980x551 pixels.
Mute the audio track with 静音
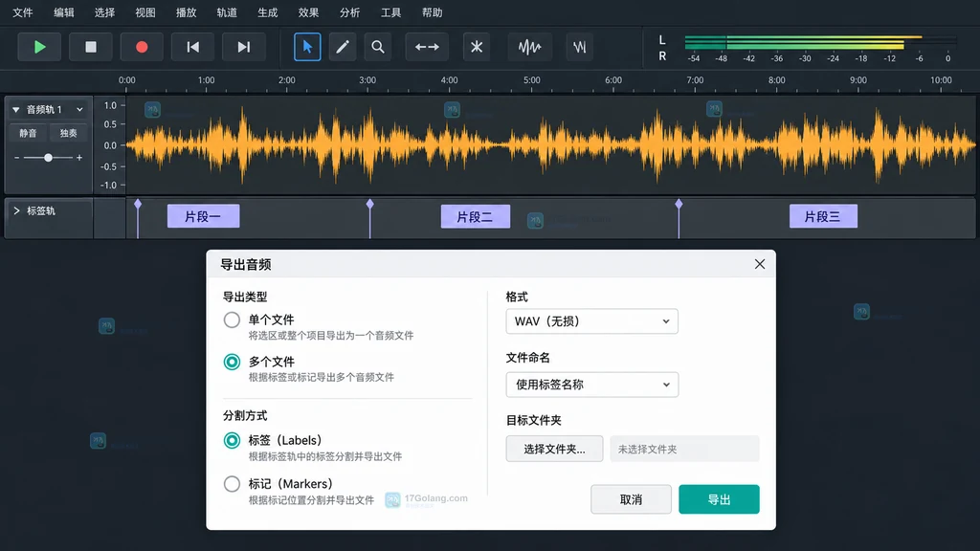(x=28, y=133)
